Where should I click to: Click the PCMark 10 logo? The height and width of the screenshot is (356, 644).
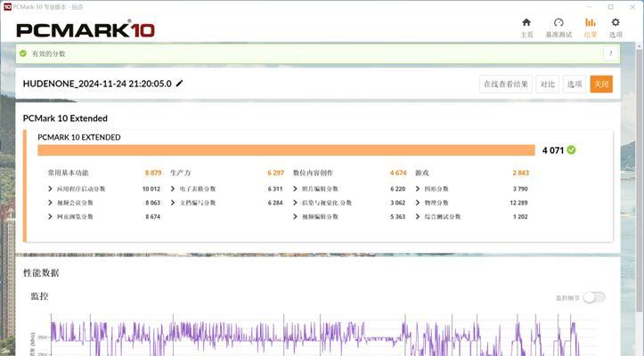click(86, 30)
